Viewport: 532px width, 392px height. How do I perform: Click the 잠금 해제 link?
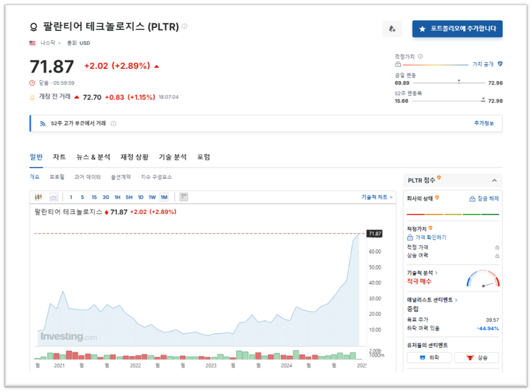click(x=484, y=199)
